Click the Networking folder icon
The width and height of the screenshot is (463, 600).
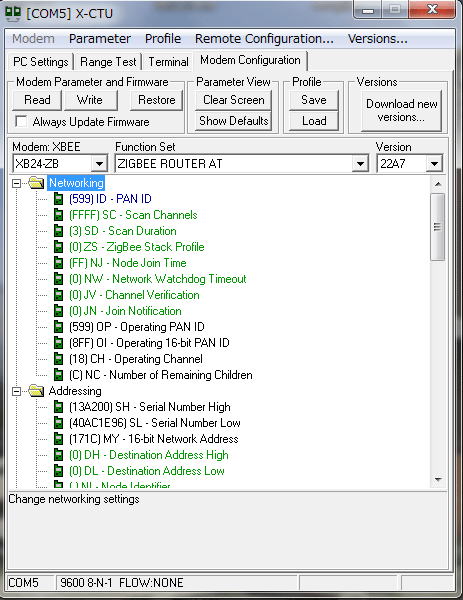[36, 183]
